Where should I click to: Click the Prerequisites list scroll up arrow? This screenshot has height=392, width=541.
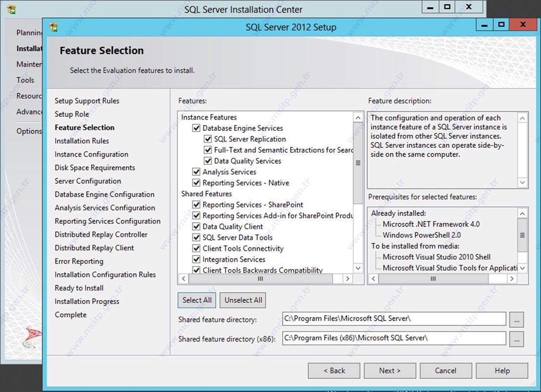(x=522, y=214)
